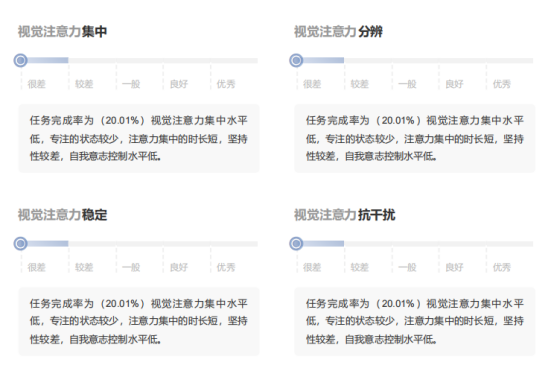Click the filled progress bar segment under 抗干扰
Image resolution: width=554 pixels, height=368 pixels.
pos(323,243)
